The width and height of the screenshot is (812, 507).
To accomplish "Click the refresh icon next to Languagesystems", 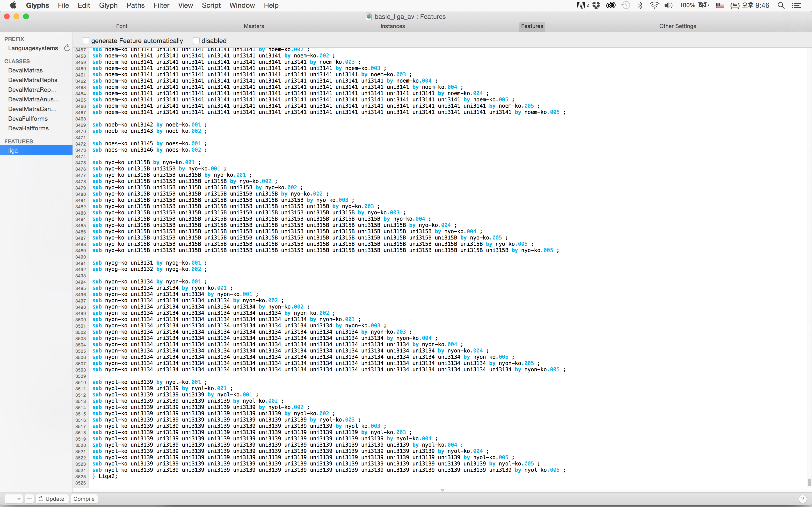I will click(67, 48).
